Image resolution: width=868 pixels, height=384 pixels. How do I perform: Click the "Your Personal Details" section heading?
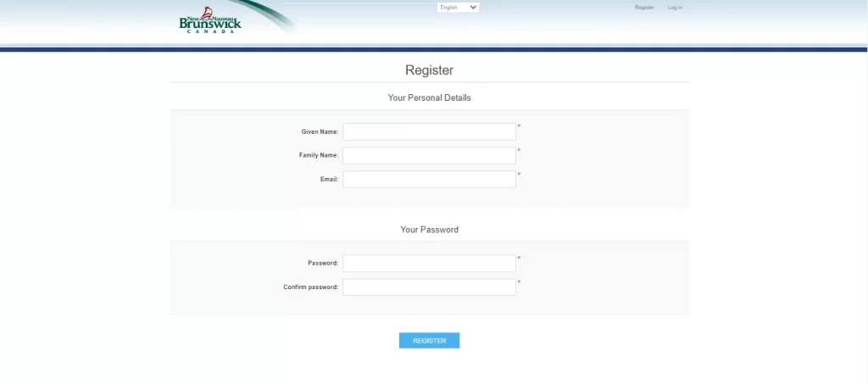pos(429,97)
